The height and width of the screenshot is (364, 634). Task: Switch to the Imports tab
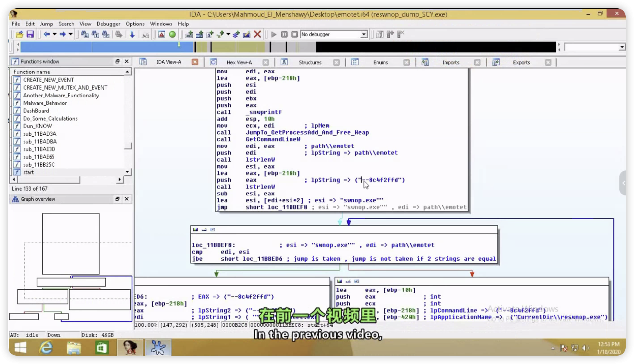[450, 62]
